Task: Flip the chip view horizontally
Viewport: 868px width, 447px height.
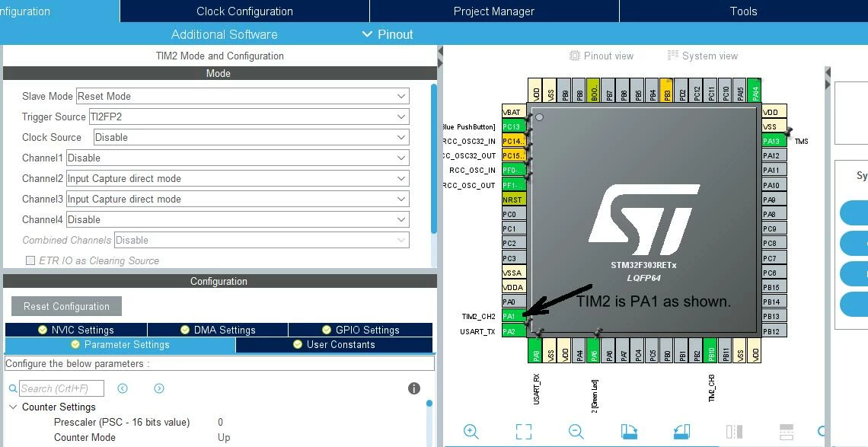Action: click(x=734, y=432)
